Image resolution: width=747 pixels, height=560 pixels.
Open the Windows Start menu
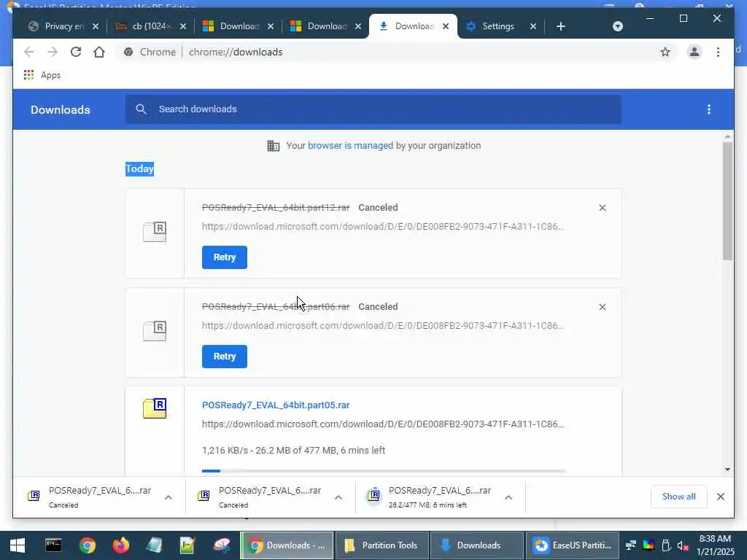coord(18,545)
